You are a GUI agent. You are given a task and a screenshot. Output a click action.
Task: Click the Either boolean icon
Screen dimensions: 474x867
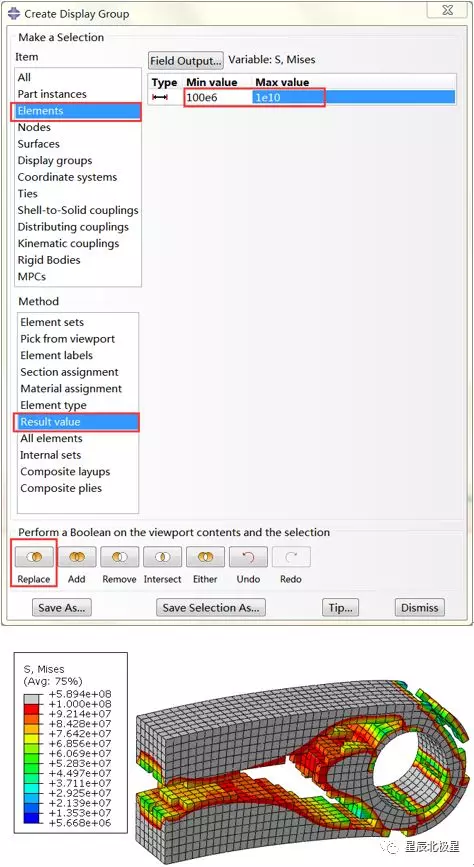[205, 557]
